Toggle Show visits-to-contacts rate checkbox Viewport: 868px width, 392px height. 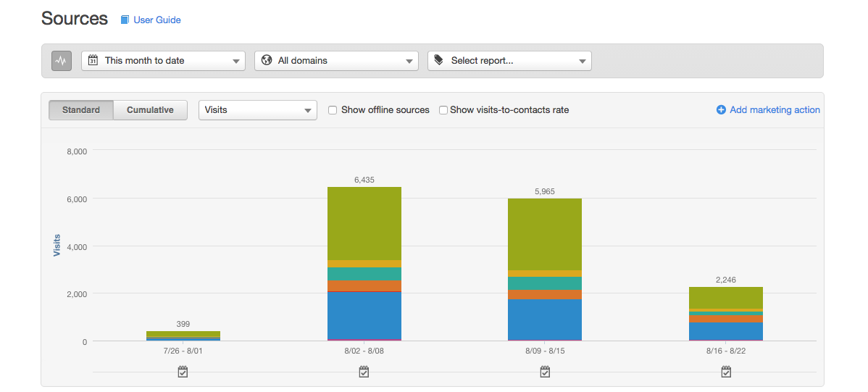tap(443, 110)
